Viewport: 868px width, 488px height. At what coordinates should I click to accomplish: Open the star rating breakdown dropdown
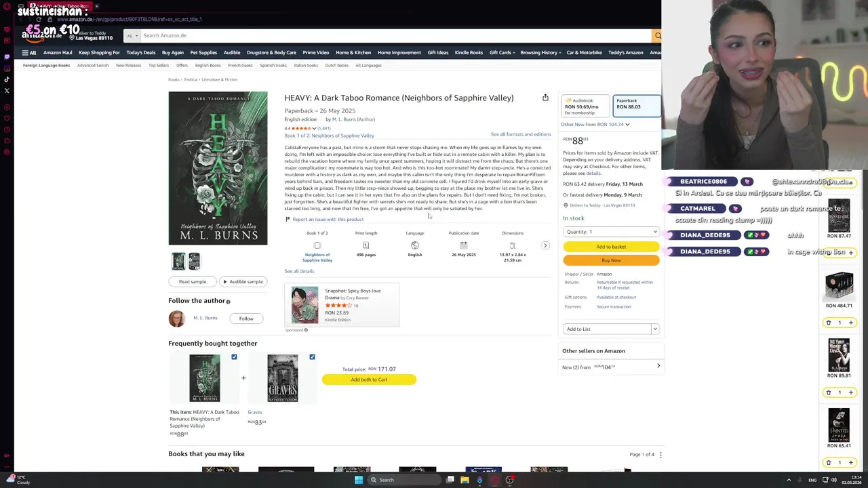click(x=314, y=128)
